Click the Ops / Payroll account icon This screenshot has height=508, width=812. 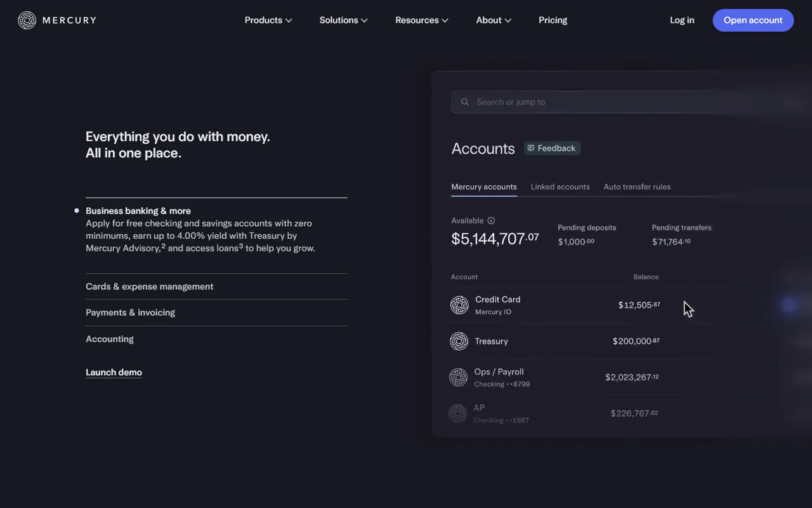tap(458, 378)
